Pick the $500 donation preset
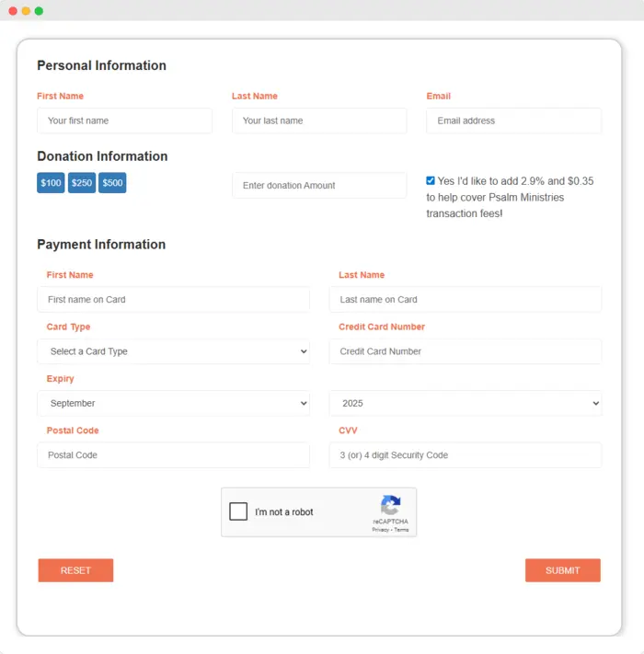Image resolution: width=644 pixels, height=654 pixels. (x=112, y=183)
